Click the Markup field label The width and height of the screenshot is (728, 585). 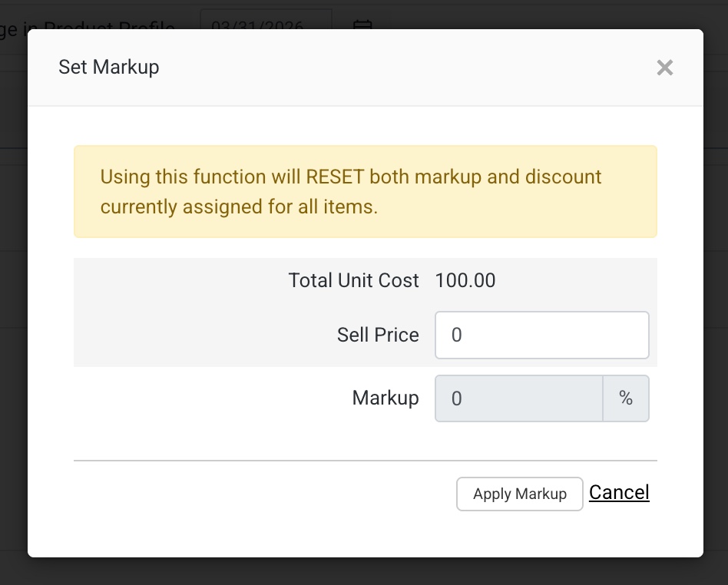(386, 398)
